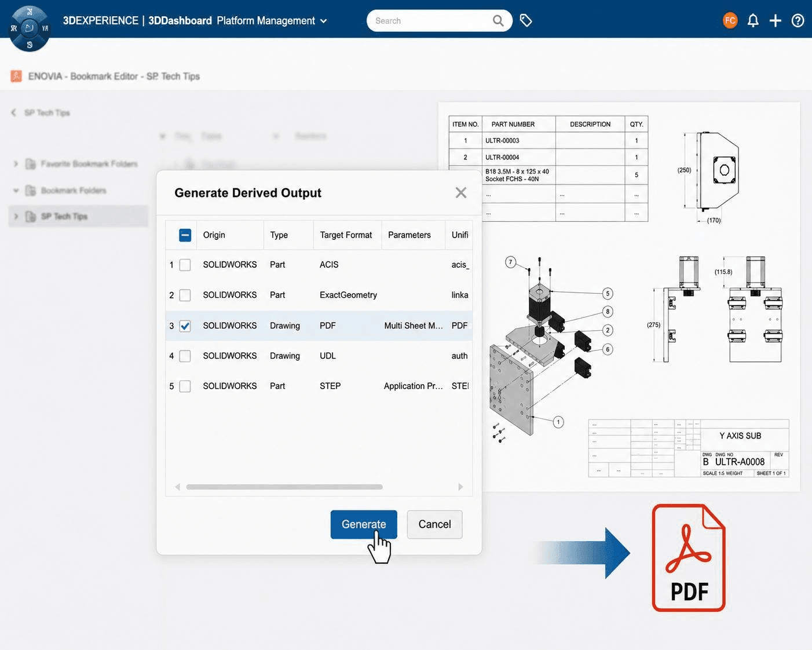Check row 2 ExactGeometry checkbox
This screenshot has width=812, height=650.
coord(185,295)
